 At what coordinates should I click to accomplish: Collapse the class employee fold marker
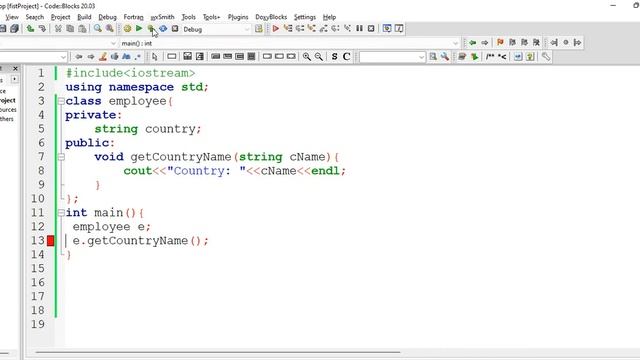pos(61,101)
